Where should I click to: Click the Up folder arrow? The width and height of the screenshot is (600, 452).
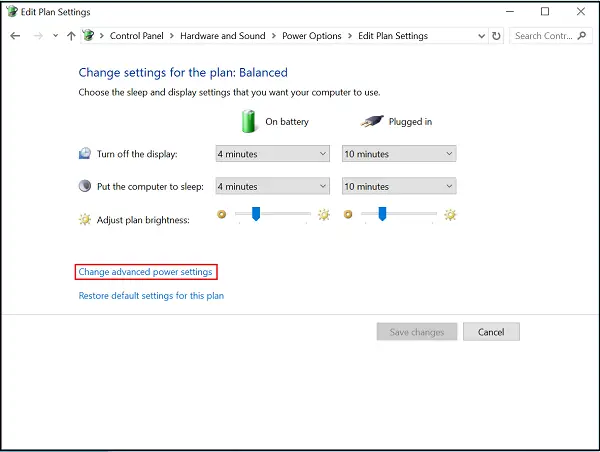click(x=71, y=36)
